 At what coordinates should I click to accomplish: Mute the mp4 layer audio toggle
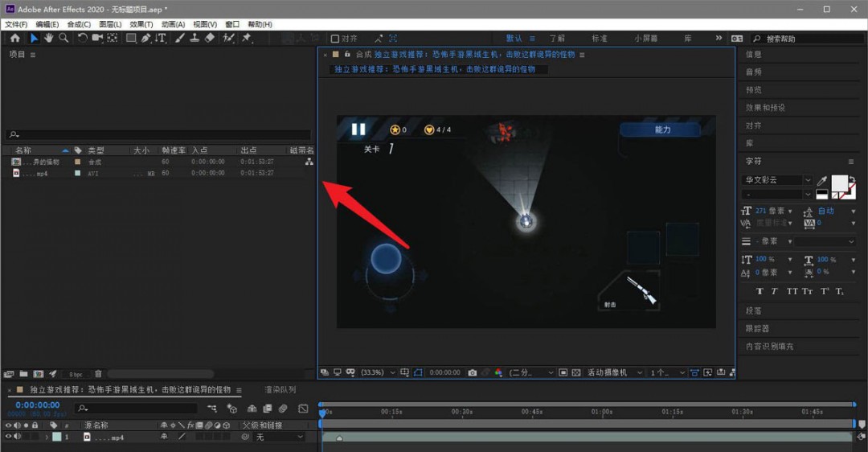point(18,437)
